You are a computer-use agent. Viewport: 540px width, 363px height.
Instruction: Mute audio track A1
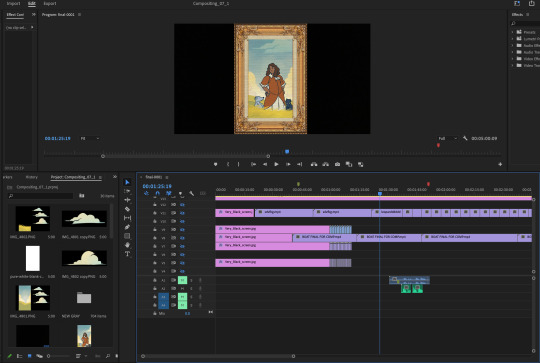(182, 280)
